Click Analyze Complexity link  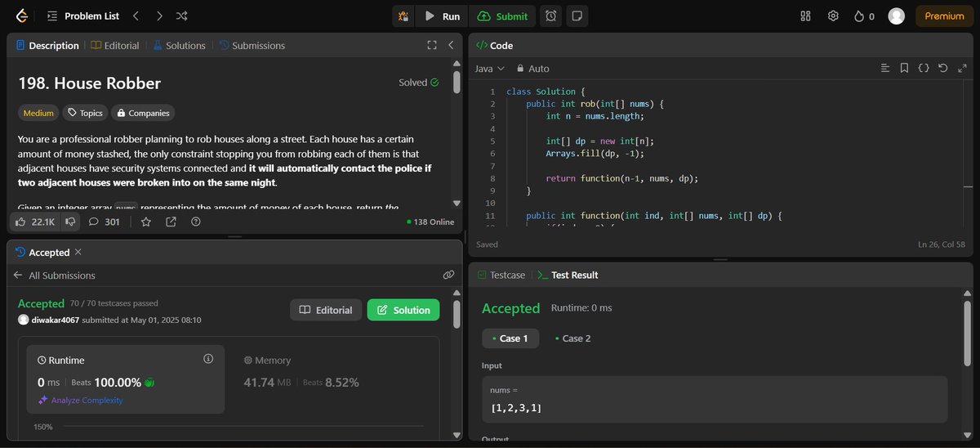click(x=81, y=401)
